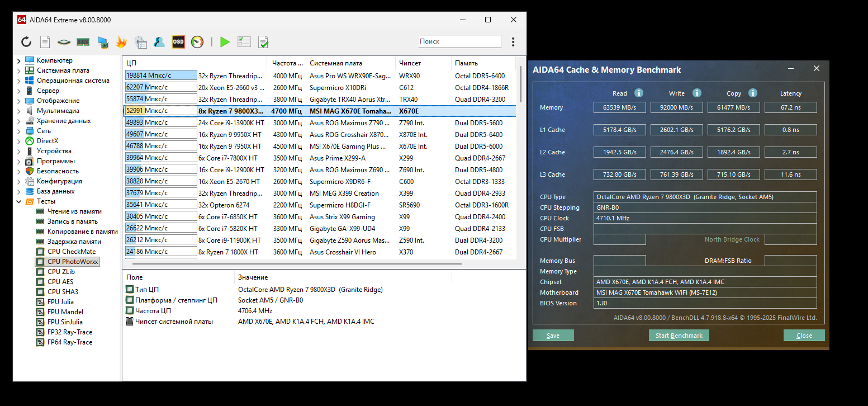This screenshot has width=868, height=406.
Task: Expand the Компьютер tree node
Action: [x=19, y=60]
